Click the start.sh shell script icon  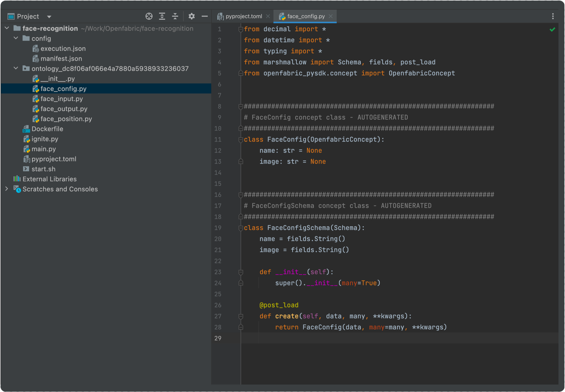tap(26, 169)
